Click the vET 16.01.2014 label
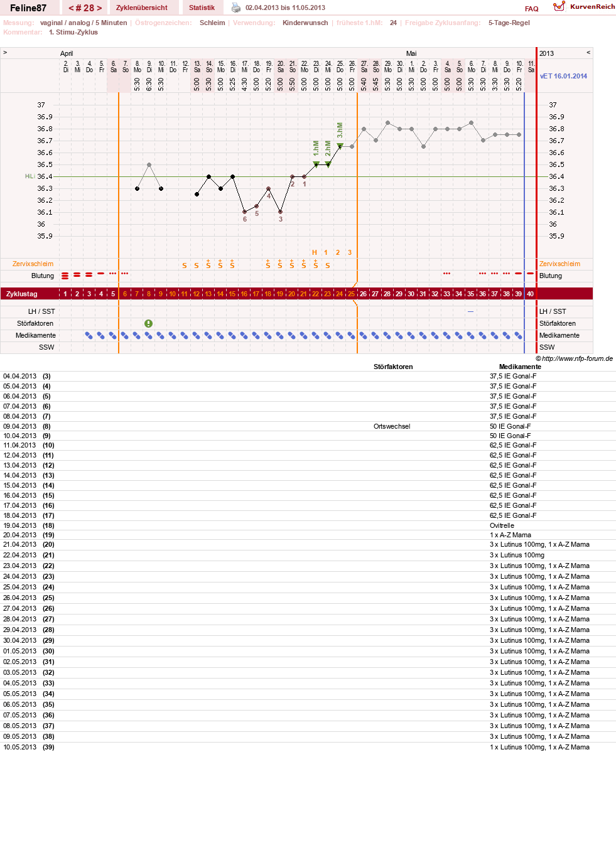Viewport: 616px width, 843px height. pos(563,76)
